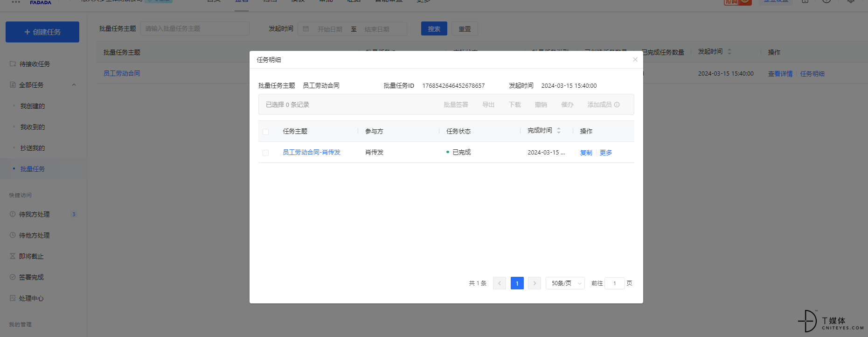Go to next page arrow
868x337 pixels.
[x=535, y=283]
